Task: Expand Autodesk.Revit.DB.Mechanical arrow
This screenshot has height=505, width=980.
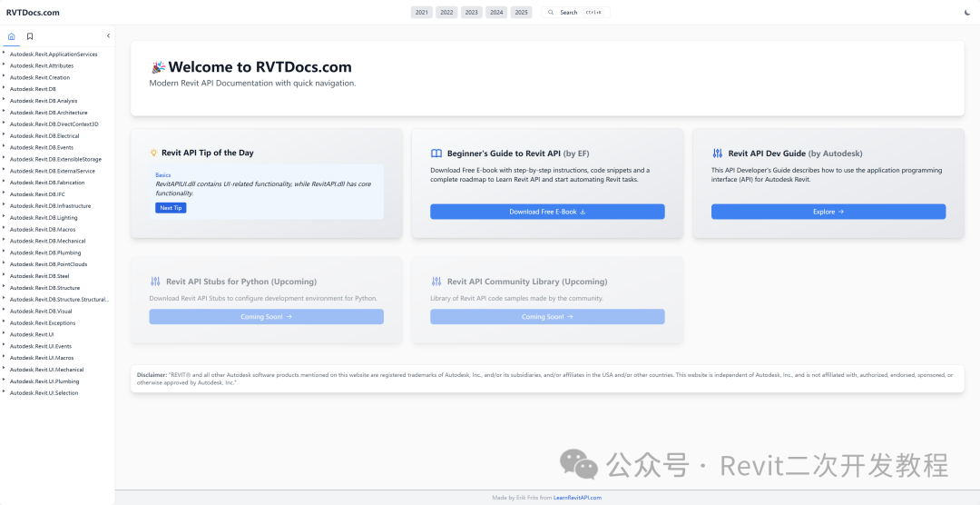Action: 5,240
